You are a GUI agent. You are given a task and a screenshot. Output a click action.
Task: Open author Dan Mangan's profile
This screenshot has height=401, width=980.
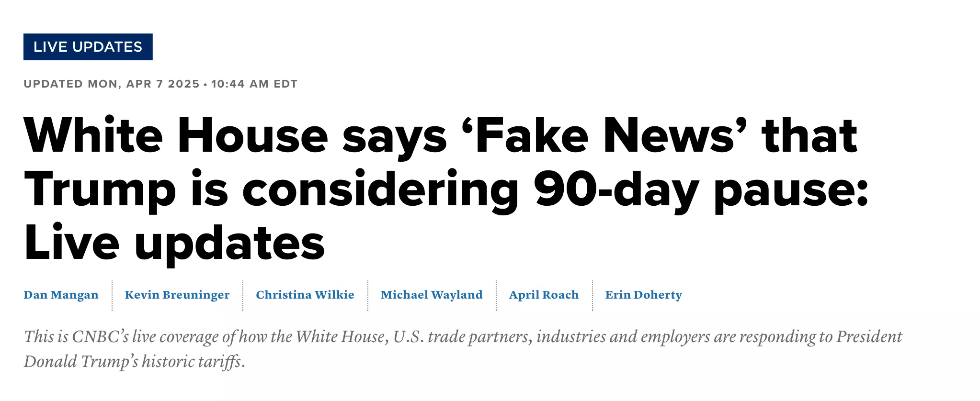click(x=61, y=295)
